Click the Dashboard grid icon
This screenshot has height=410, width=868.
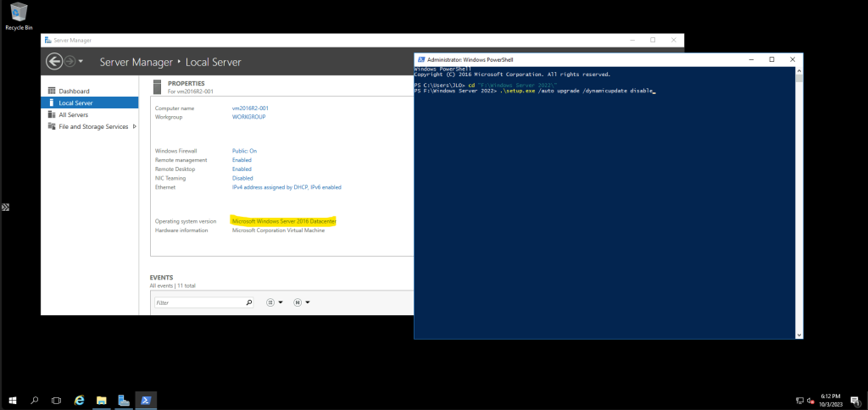coord(52,91)
